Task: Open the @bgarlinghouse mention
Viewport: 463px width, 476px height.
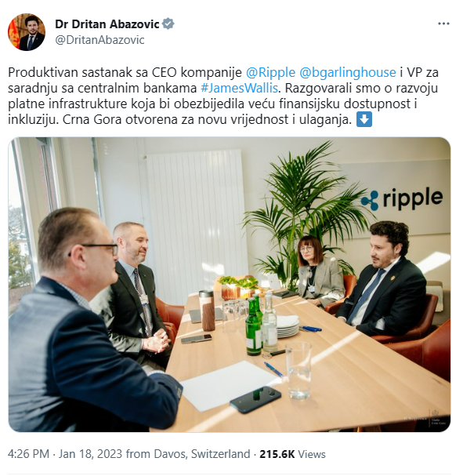Action: coord(348,73)
